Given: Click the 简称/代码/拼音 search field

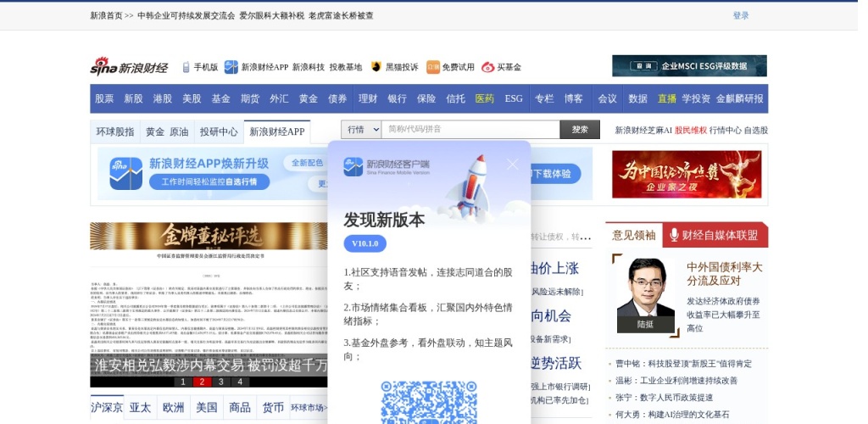Looking at the screenshot, I should pos(470,130).
